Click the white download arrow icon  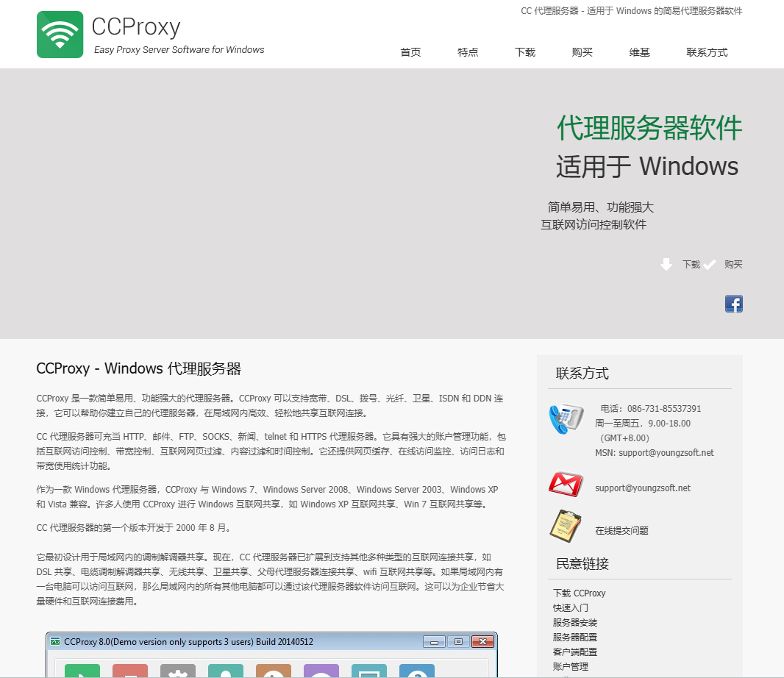666,265
